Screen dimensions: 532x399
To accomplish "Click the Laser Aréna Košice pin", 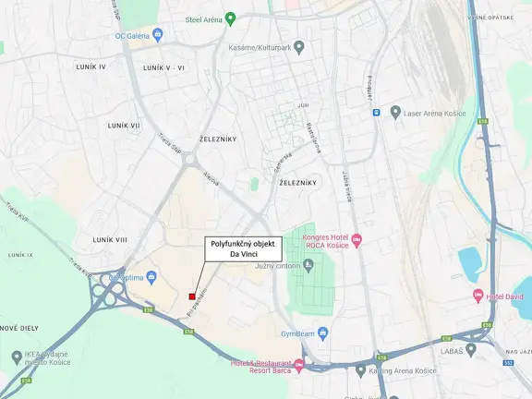I will pos(395,113).
